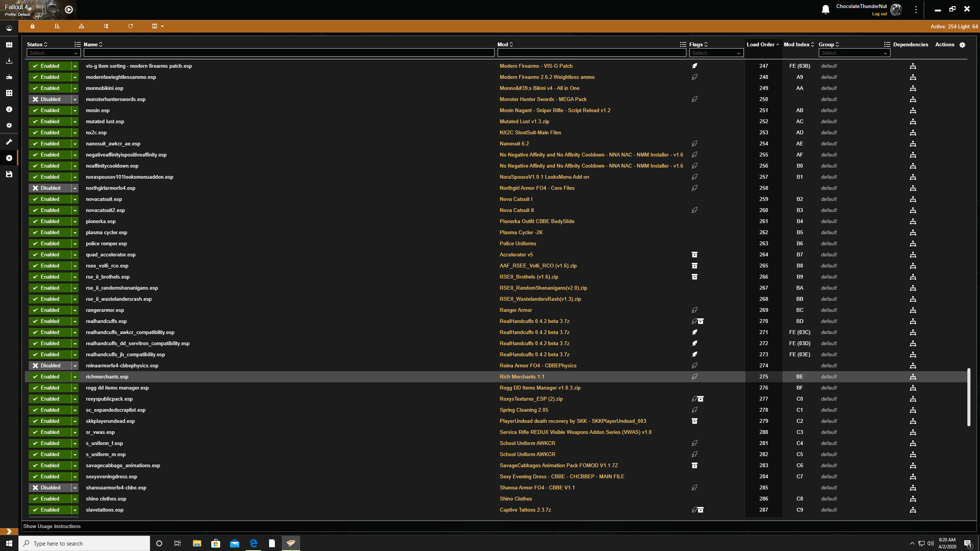
Task: Launch Fallout 4 with the play button
Action: tap(69, 10)
